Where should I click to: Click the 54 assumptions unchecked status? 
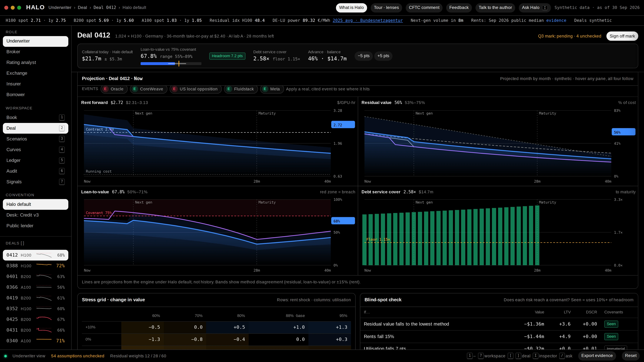click(x=77, y=356)
